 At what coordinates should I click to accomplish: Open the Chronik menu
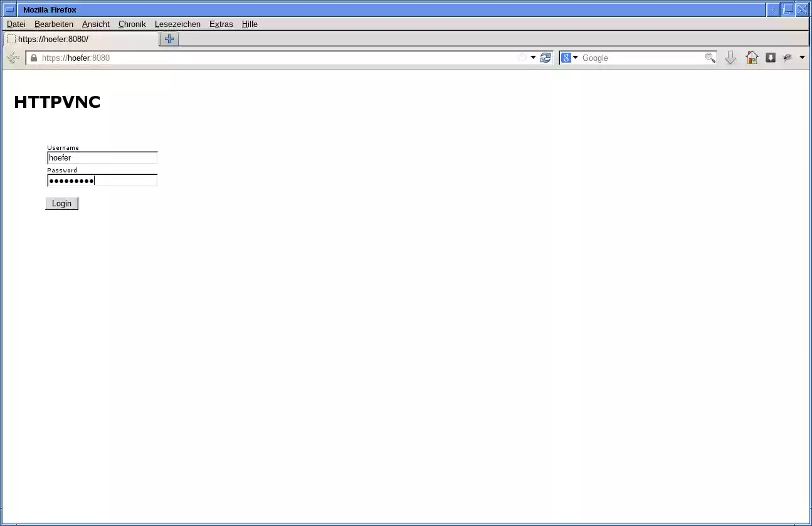click(132, 24)
